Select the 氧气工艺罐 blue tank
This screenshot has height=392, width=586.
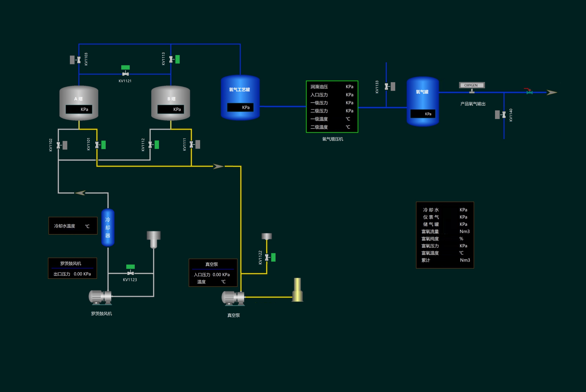[x=240, y=97]
